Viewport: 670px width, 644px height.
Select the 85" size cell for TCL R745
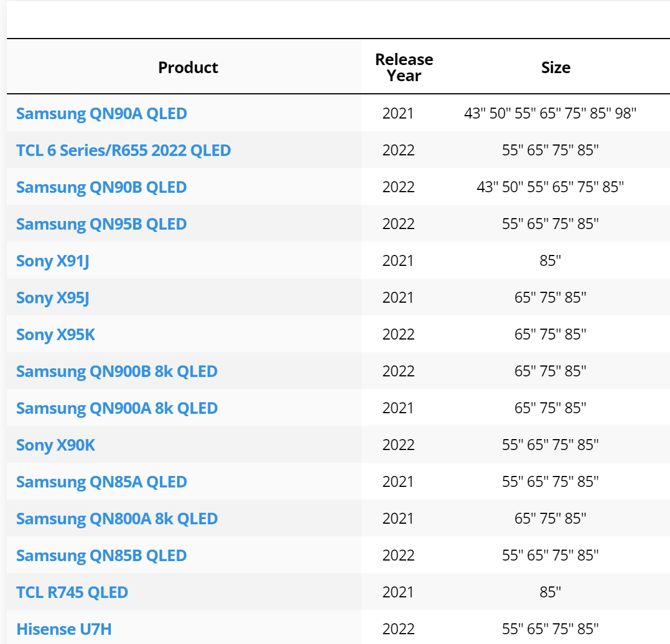tap(550, 592)
